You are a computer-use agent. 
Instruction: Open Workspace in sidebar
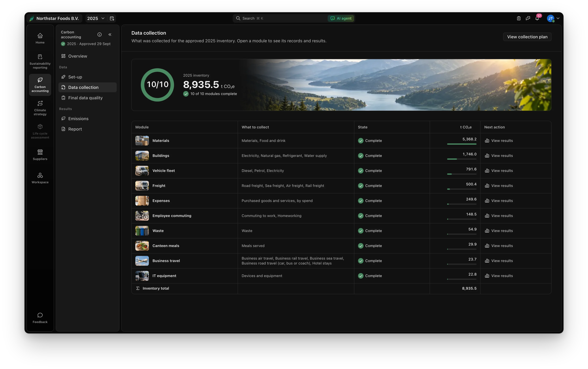point(40,178)
